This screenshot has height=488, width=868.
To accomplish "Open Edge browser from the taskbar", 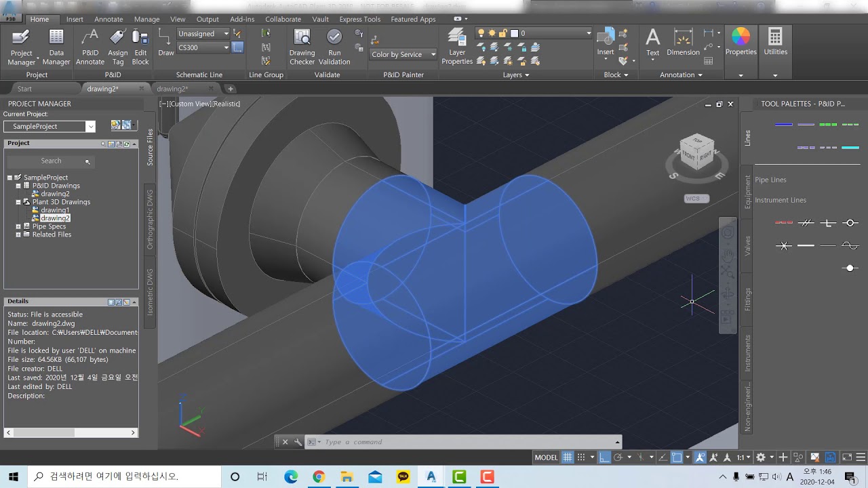I will [x=291, y=476].
